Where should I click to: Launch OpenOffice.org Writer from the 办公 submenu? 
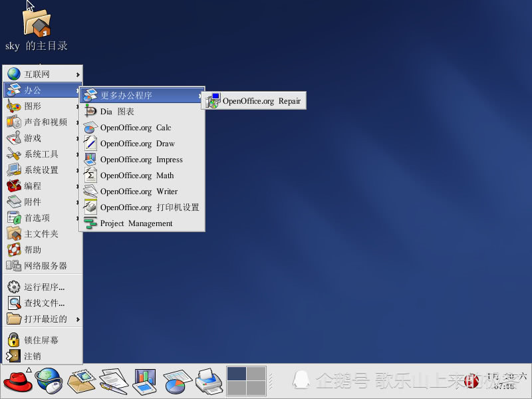pyautogui.click(x=142, y=192)
